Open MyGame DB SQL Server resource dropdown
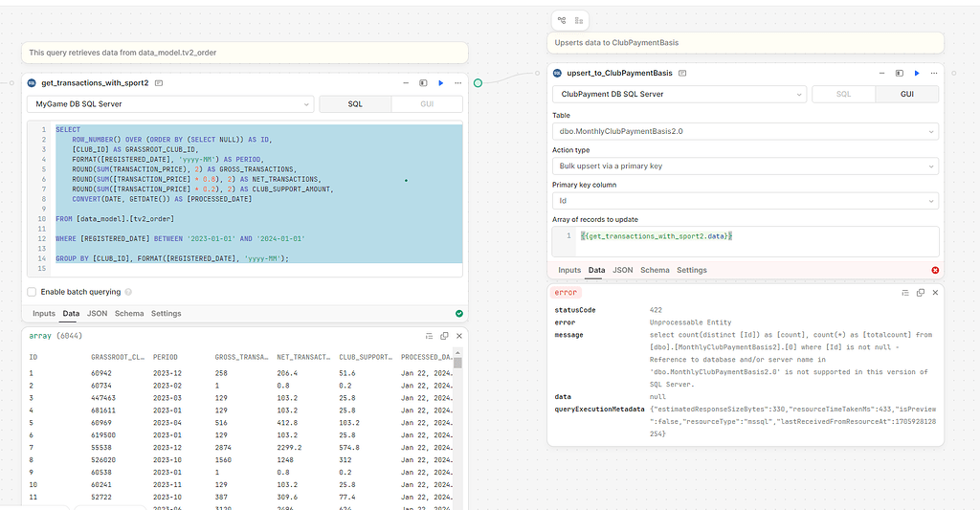Viewport: 980px width, 510px height. 169,103
